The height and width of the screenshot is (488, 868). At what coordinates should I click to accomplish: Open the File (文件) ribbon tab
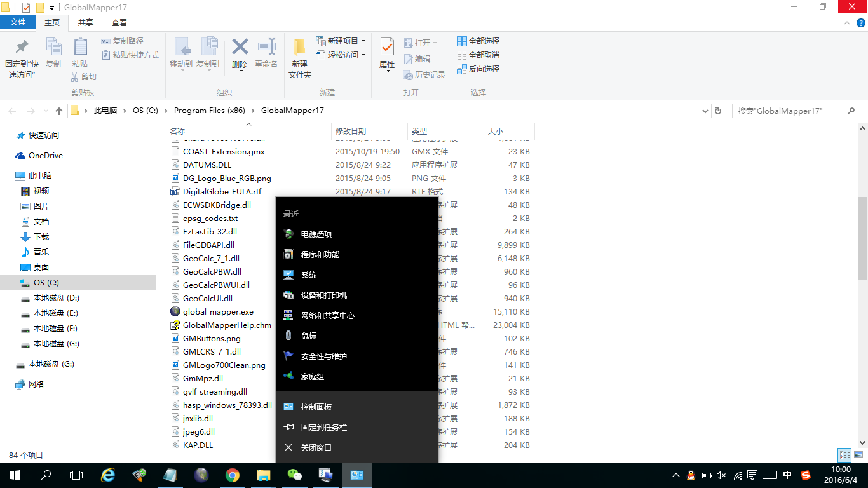click(x=18, y=22)
